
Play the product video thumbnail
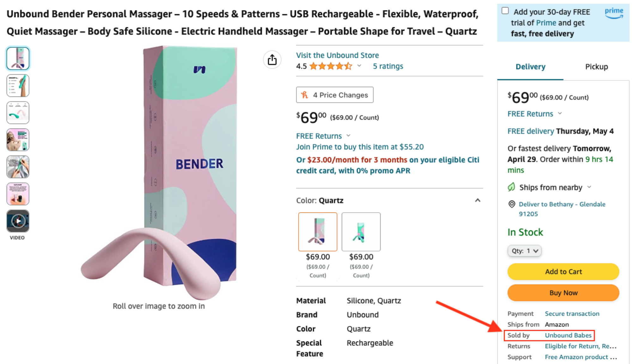coord(18,221)
